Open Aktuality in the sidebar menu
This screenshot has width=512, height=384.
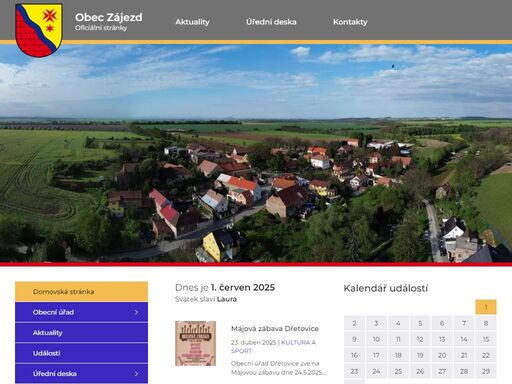click(81, 333)
